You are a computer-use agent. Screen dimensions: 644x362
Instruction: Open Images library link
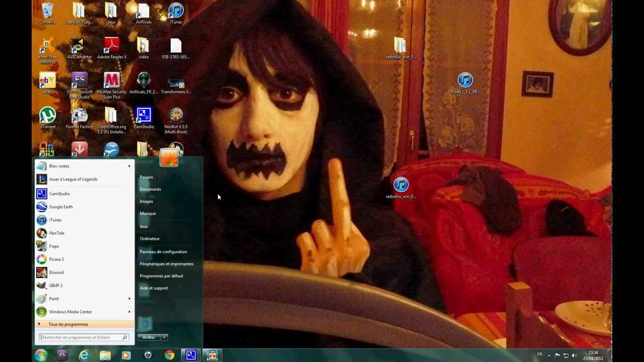(x=146, y=201)
